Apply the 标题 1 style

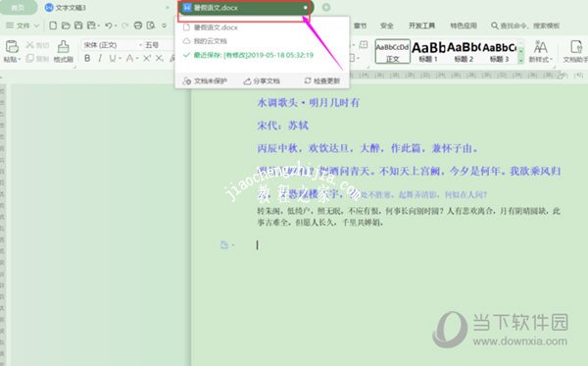pyautogui.click(x=428, y=51)
